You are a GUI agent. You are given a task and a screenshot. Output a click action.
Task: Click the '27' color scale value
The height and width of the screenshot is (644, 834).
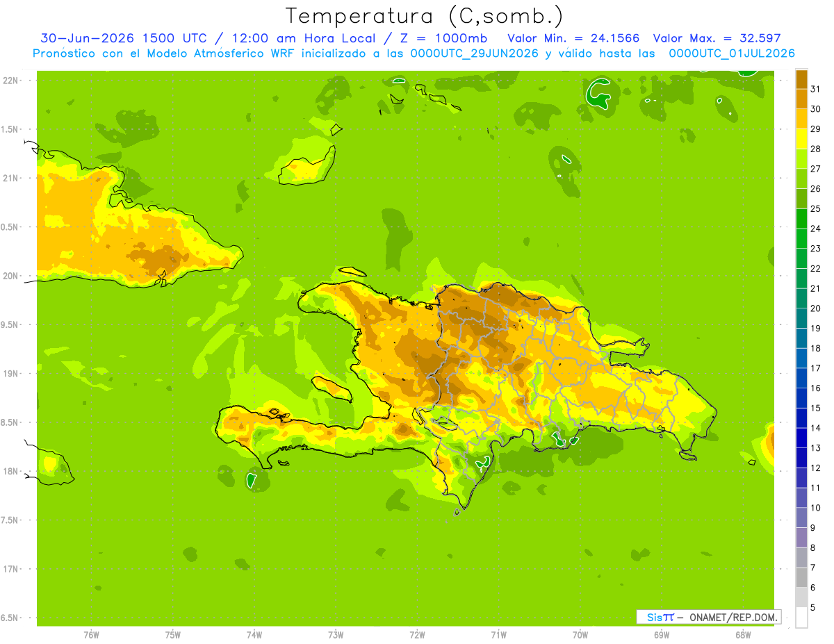tap(816, 169)
